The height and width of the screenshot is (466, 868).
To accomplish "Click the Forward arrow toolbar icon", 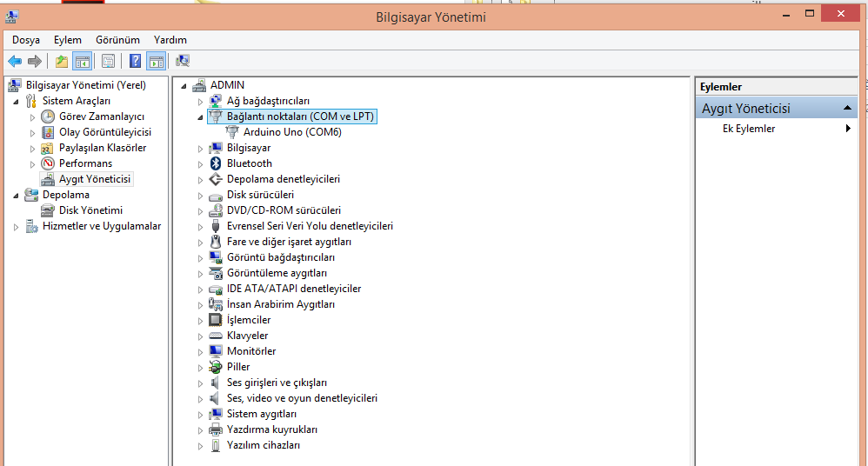I will click(x=35, y=61).
